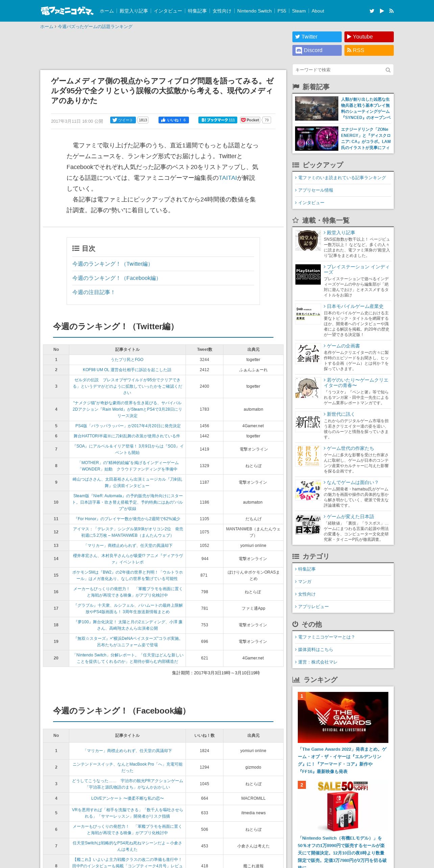Viewport: 434px width, 868px height.
Task: Open the KOF98 UM OL lawsuit article
Action: click(x=127, y=370)
